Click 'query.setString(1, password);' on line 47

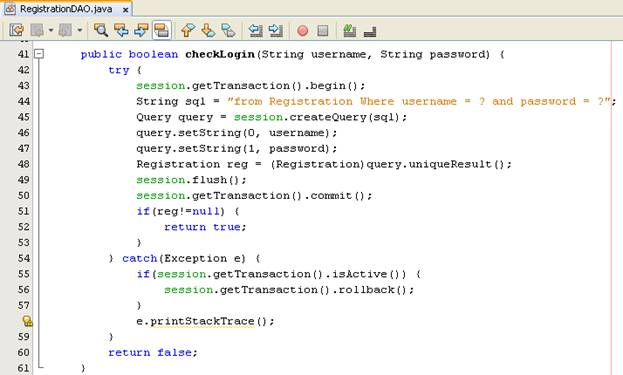[x=237, y=149]
